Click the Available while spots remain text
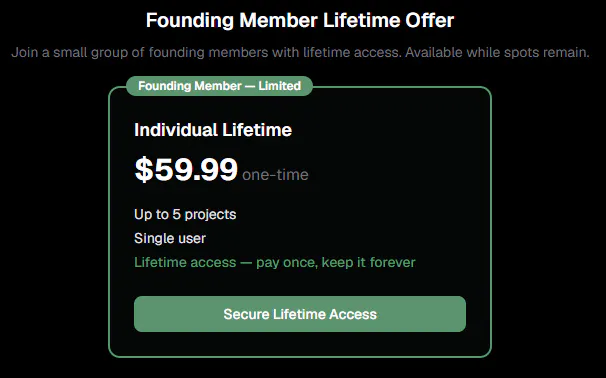The image size is (606, 378). (x=497, y=52)
